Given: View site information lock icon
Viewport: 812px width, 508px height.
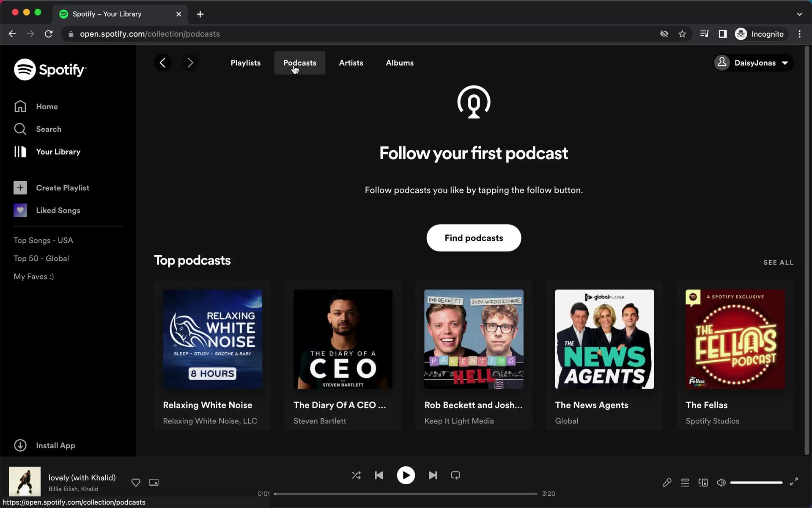Looking at the screenshot, I should 71,34.
